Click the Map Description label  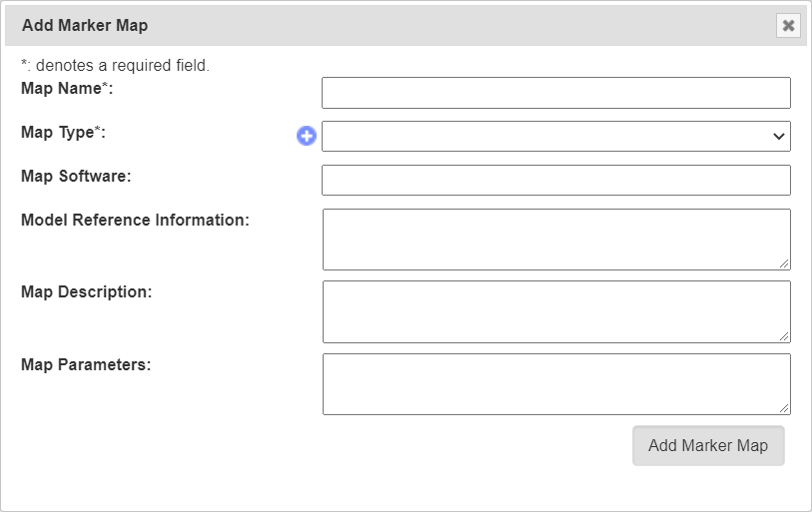click(86, 292)
